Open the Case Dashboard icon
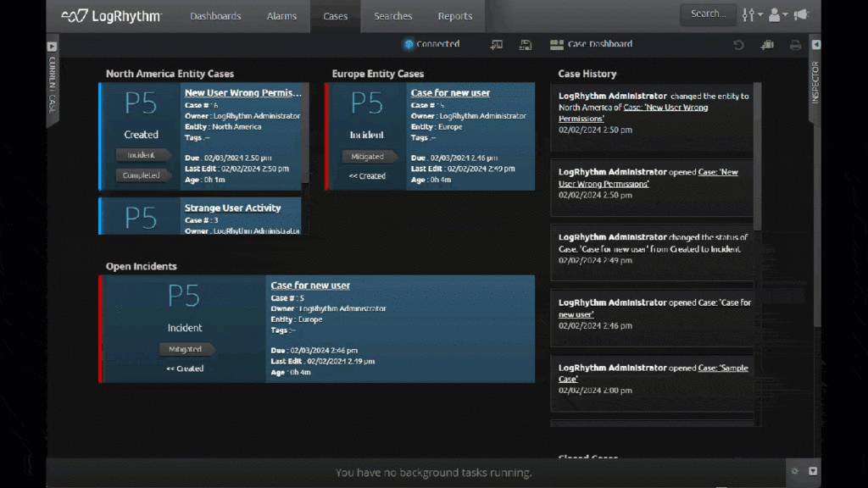The height and width of the screenshot is (488, 868). point(556,44)
